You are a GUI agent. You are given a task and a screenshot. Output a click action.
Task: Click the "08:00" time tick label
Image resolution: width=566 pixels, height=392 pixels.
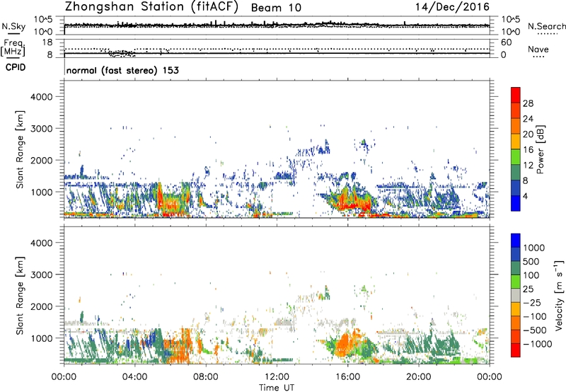pos(205,377)
